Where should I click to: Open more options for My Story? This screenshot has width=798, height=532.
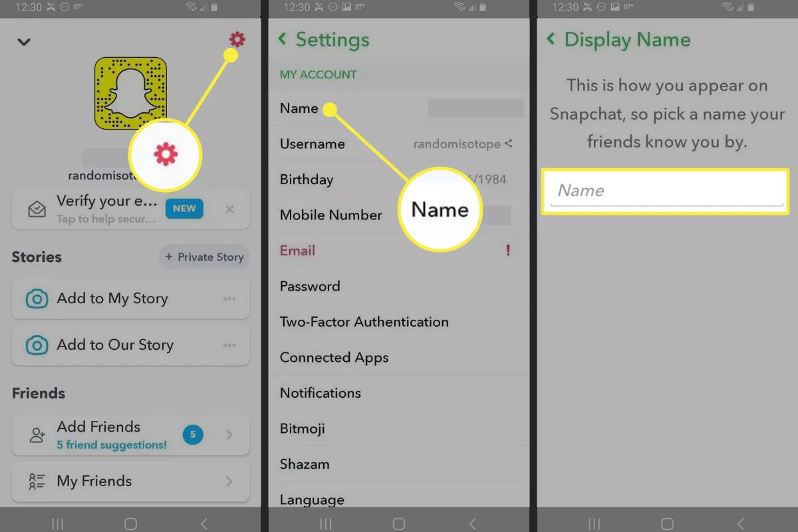[x=229, y=299]
